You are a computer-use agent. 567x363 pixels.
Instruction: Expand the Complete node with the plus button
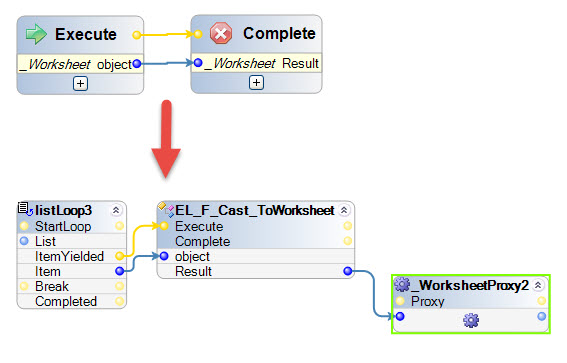[256, 83]
